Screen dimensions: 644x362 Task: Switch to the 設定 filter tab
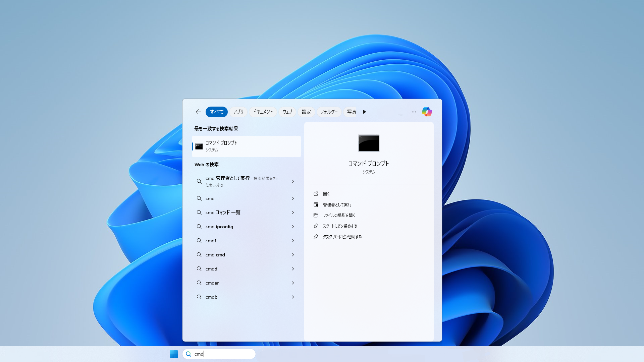pyautogui.click(x=306, y=112)
